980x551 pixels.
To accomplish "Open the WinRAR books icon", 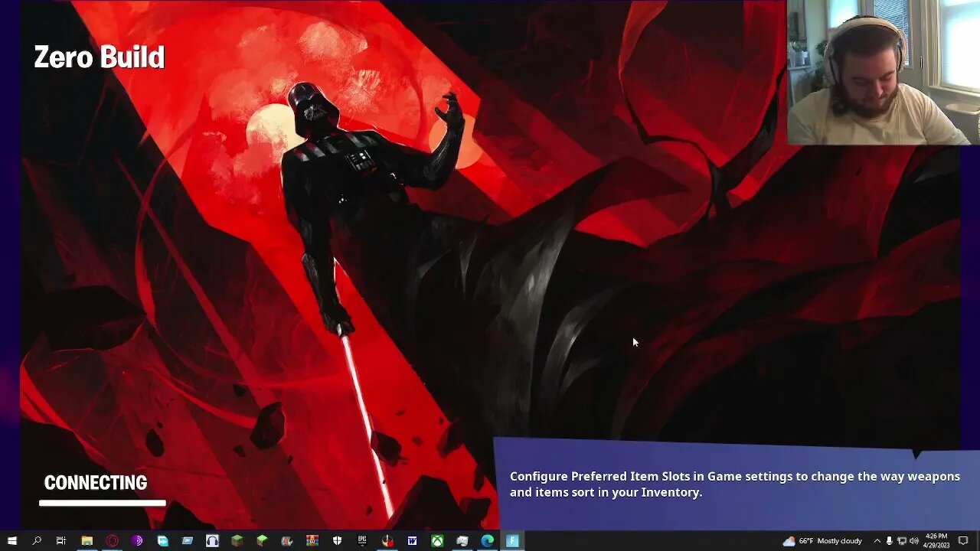I will point(312,541).
